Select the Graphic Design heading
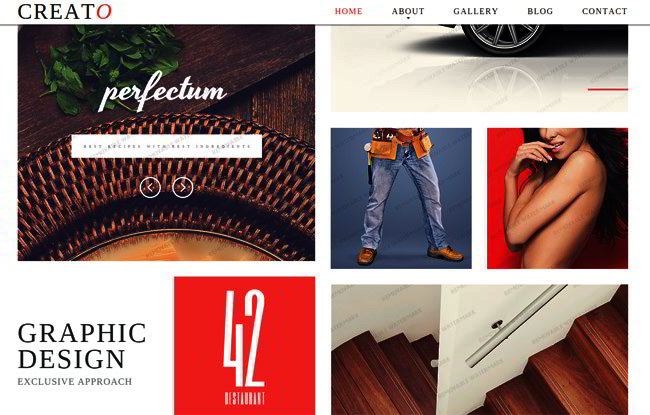Screen dimensions: 650x415 tap(82, 346)
